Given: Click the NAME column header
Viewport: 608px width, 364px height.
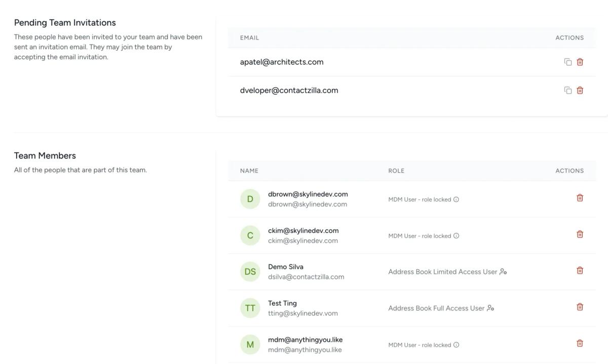Looking at the screenshot, I should [x=249, y=171].
